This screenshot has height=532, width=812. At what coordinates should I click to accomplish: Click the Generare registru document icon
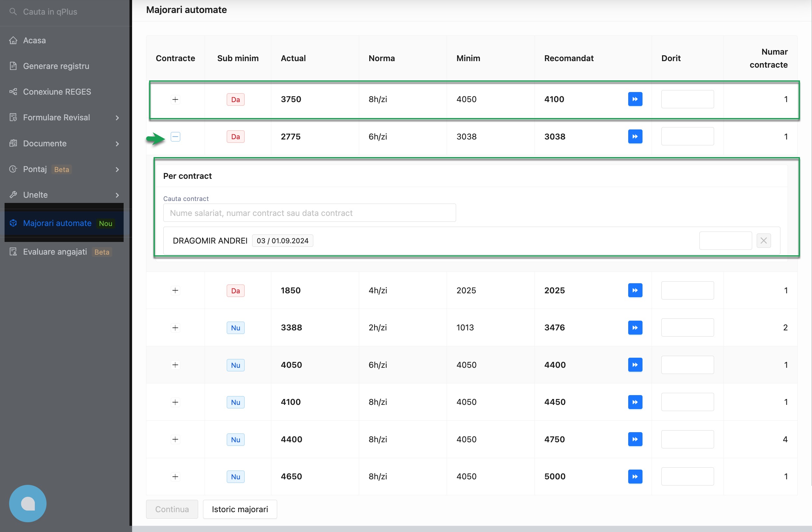click(x=13, y=66)
